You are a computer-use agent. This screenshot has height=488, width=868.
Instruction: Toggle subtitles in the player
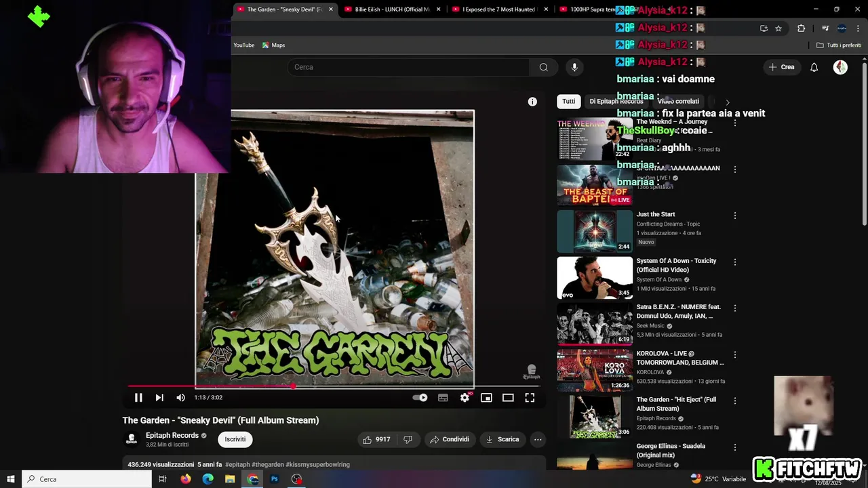pos(443,398)
